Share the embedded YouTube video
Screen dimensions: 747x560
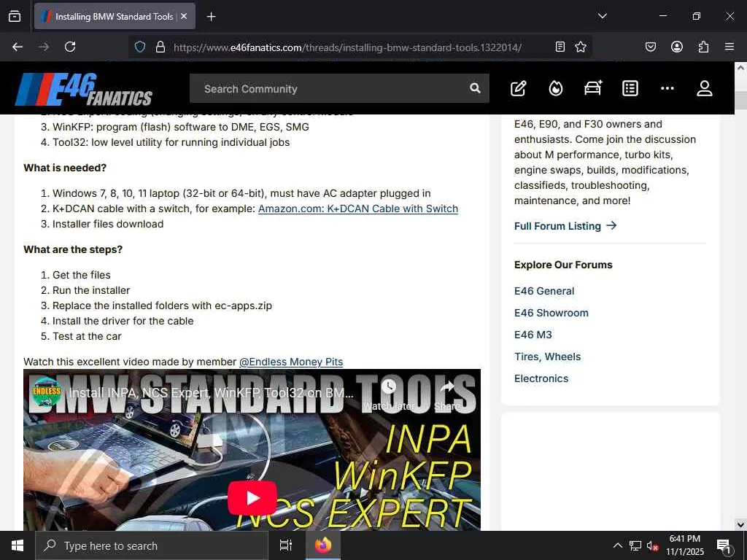point(447,394)
